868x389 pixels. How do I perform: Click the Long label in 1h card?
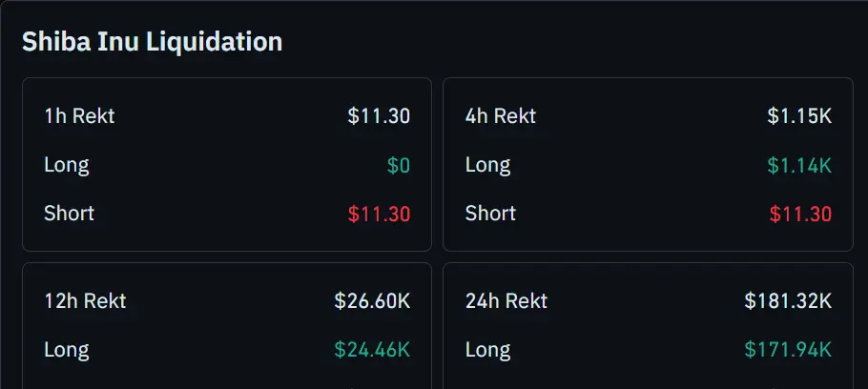pyautogui.click(x=67, y=165)
